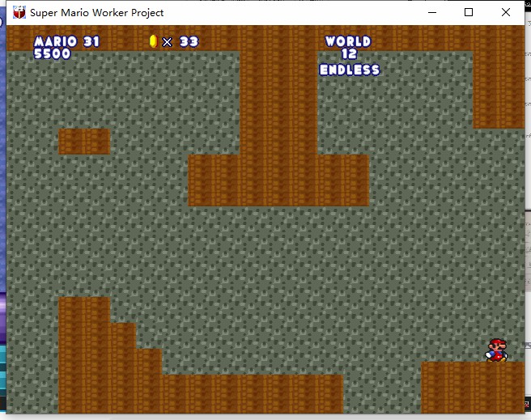The image size is (531, 420).
Task: Click the 'MARIO 31' lives text
Action: tap(67, 41)
